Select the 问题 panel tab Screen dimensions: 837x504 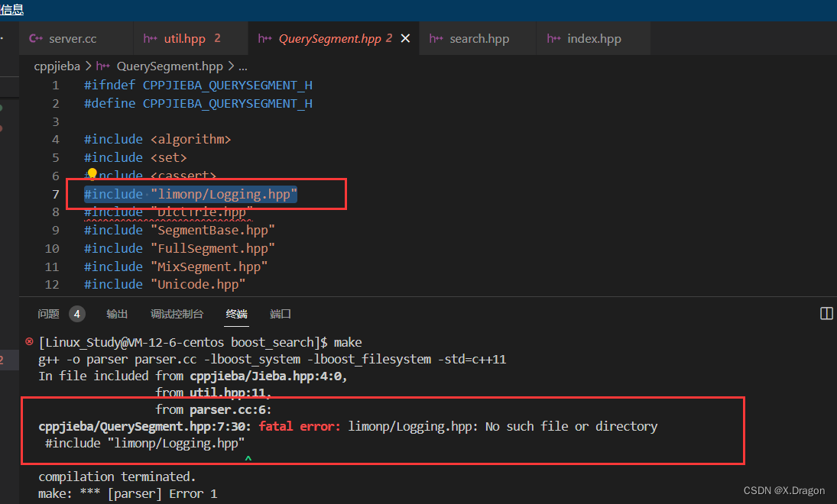click(x=48, y=313)
